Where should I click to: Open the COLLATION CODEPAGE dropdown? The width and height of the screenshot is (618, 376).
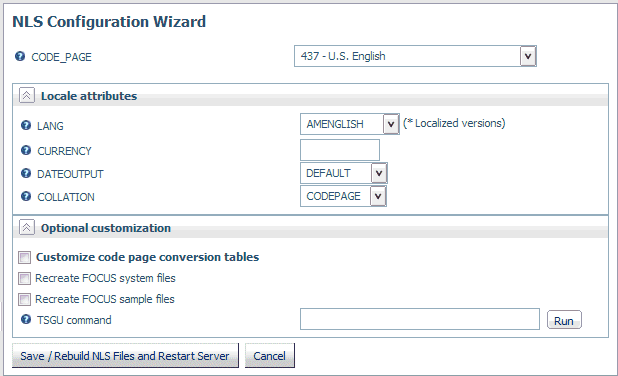point(378,196)
